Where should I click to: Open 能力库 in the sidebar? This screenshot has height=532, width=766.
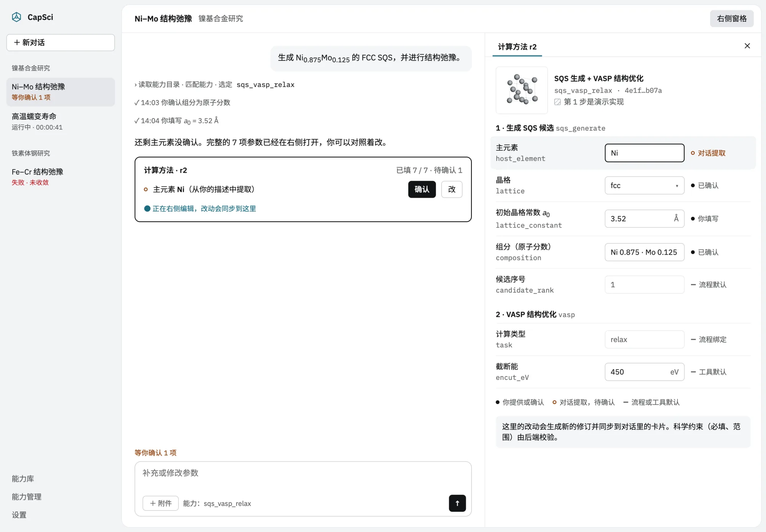pyautogui.click(x=23, y=479)
